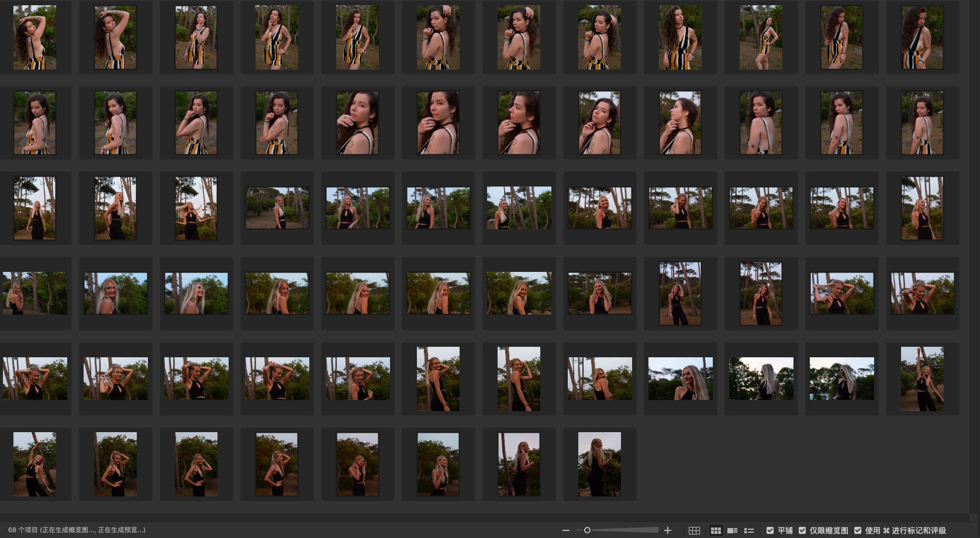Toggle 使用 ⌘ 进行标记和评级 checkbox
This screenshot has height=538, width=980.
click(857, 530)
